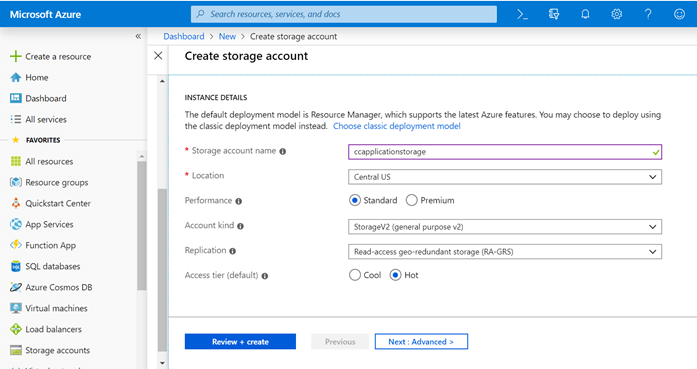
Task: Open the Location dropdown showing Central US
Action: pyautogui.click(x=505, y=177)
